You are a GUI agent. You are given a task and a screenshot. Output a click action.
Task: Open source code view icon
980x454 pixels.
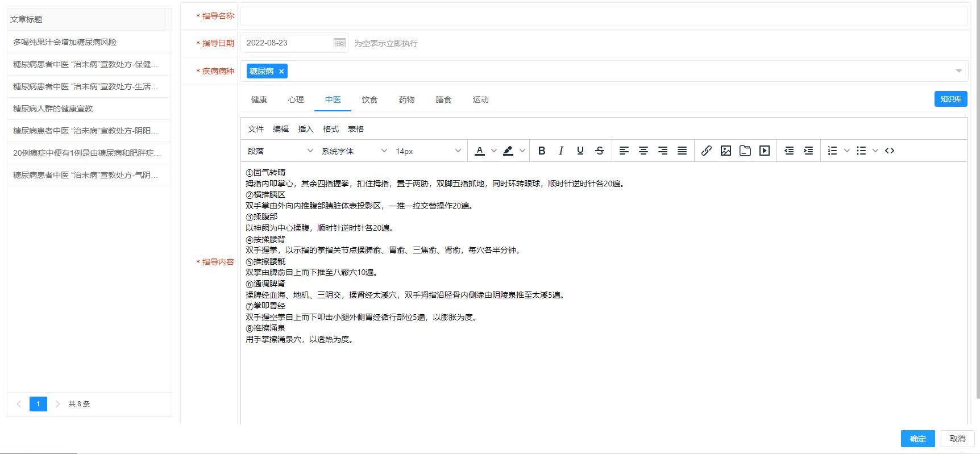pyautogui.click(x=890, y=151)
